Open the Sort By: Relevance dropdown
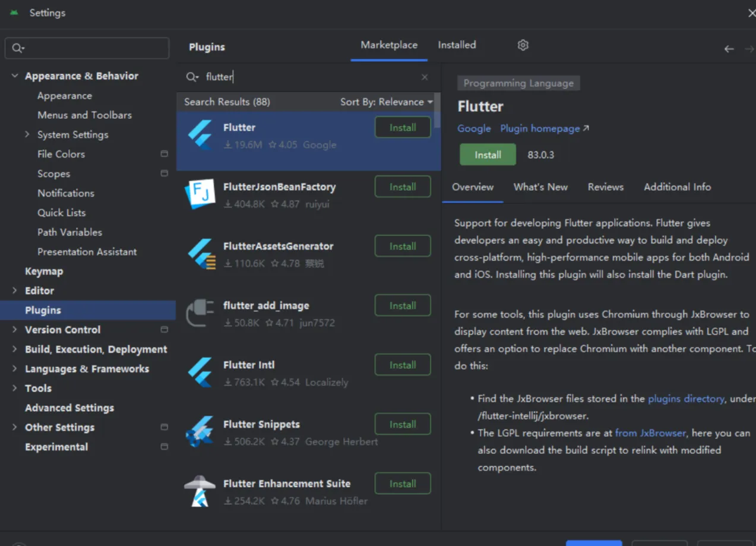756x546 pixels. coord(386,102)
